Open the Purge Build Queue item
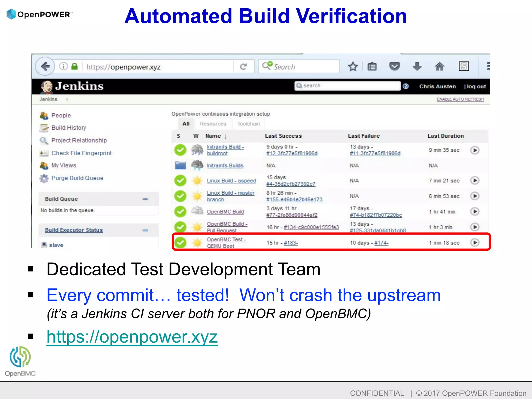This screenshot has height=399, width=532. (77, 178)
